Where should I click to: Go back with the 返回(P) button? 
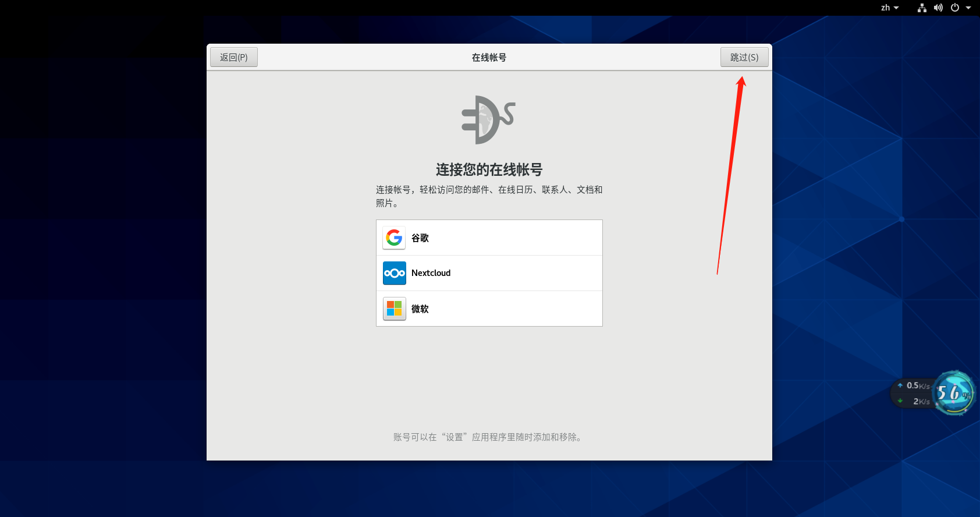pos(234,57)
